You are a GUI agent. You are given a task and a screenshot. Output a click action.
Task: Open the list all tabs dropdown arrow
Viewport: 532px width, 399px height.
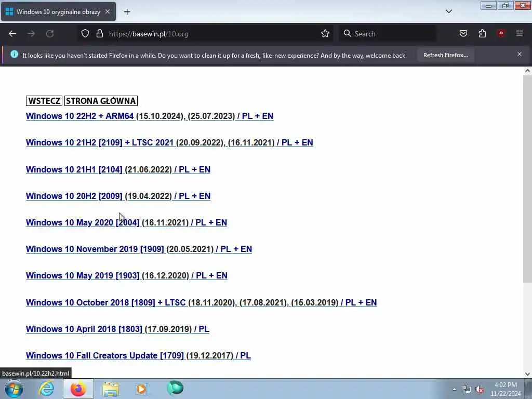pos(449,11)
